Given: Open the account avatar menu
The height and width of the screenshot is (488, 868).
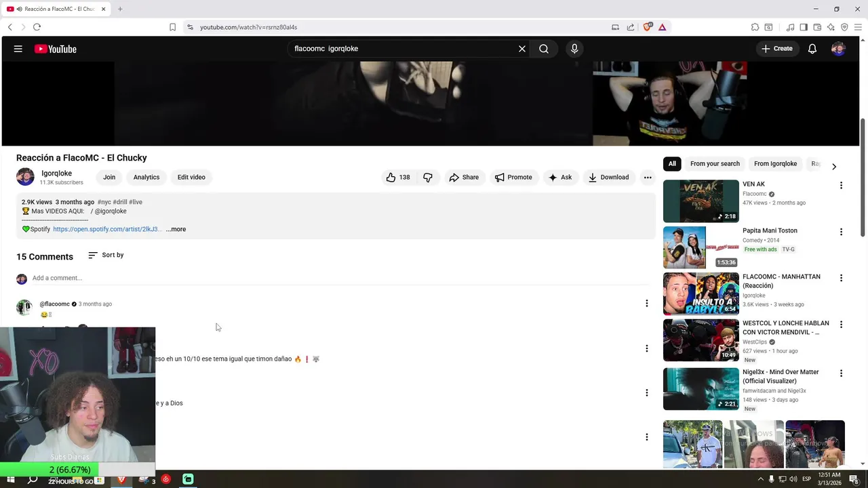Looking at the screenshot, I should [x=838, y=49].
